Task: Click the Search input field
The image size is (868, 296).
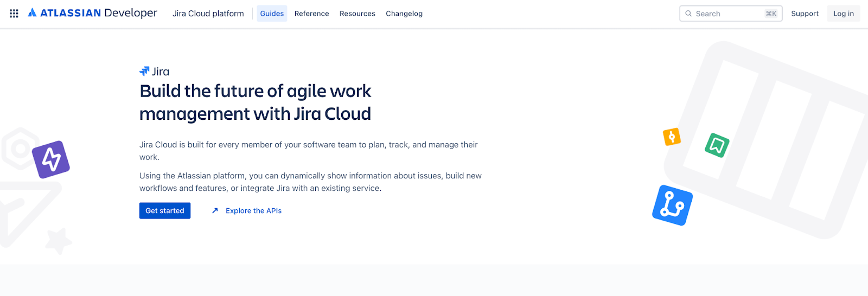Action: pos(731,14)
